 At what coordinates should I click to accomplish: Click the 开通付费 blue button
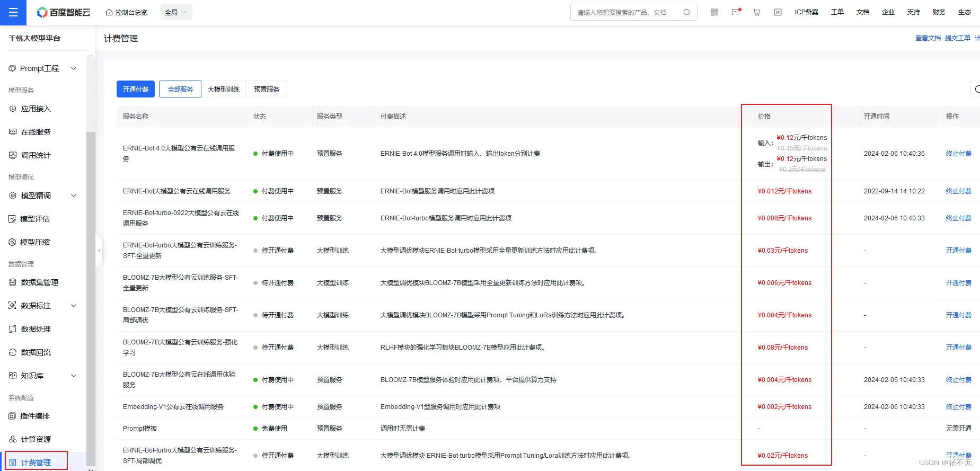(x=136, y=89)
